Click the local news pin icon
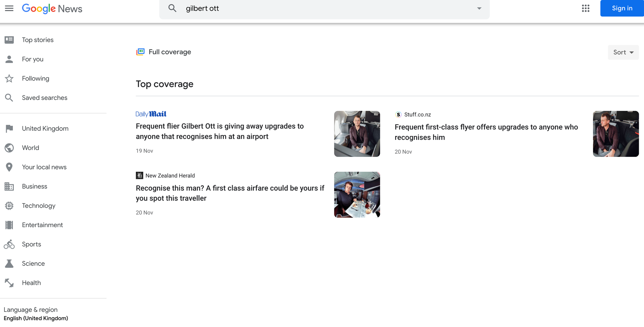 pyautogui.click(x=9, y=167)
